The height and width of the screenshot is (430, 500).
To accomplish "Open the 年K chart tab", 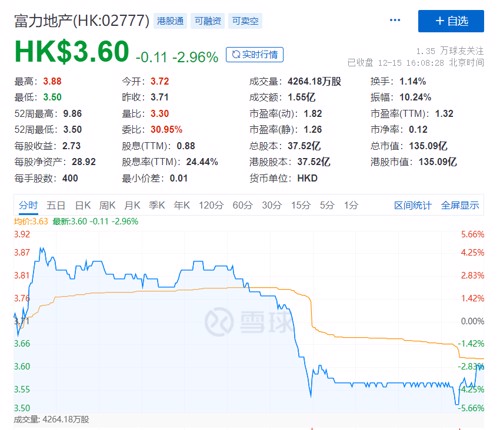I will pyautogui.click(x=182, y=205).
